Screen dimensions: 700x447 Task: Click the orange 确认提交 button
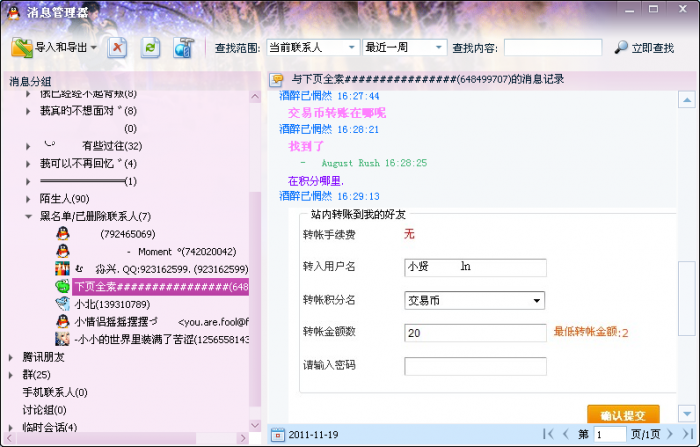(x=623, y=415)
